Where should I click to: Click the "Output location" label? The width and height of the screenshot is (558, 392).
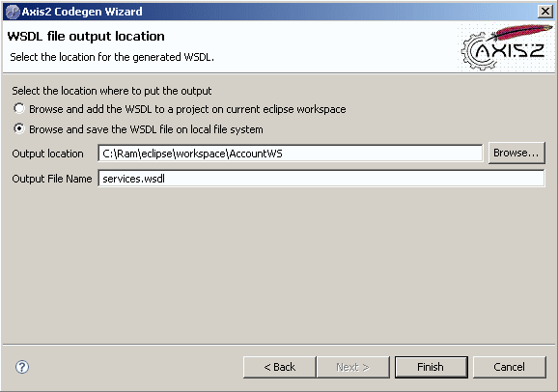47,154
